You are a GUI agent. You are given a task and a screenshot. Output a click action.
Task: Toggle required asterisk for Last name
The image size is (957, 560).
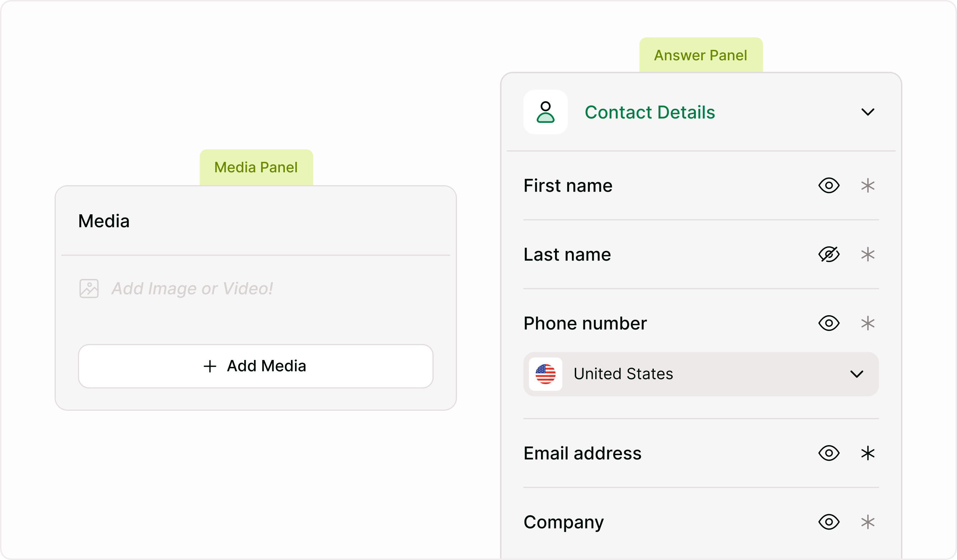coord(868,254)
